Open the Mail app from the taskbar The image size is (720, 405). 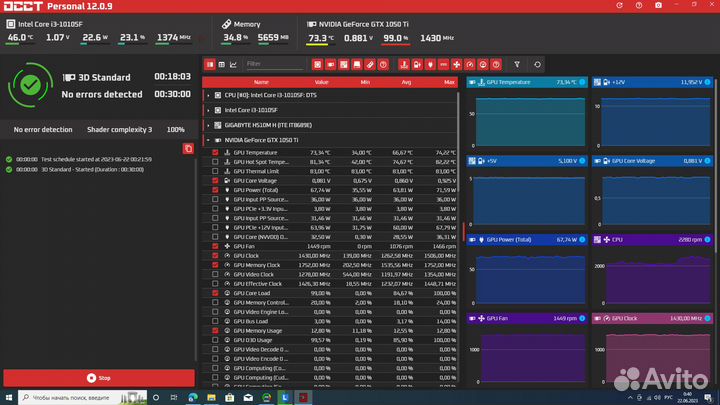pyautogui.click(x=248, y=397)
